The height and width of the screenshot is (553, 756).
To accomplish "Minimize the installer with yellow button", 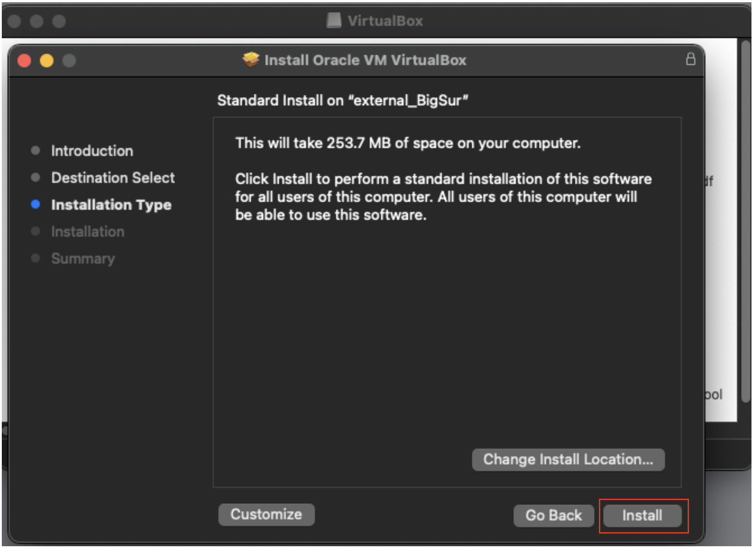I will [47, 60].
